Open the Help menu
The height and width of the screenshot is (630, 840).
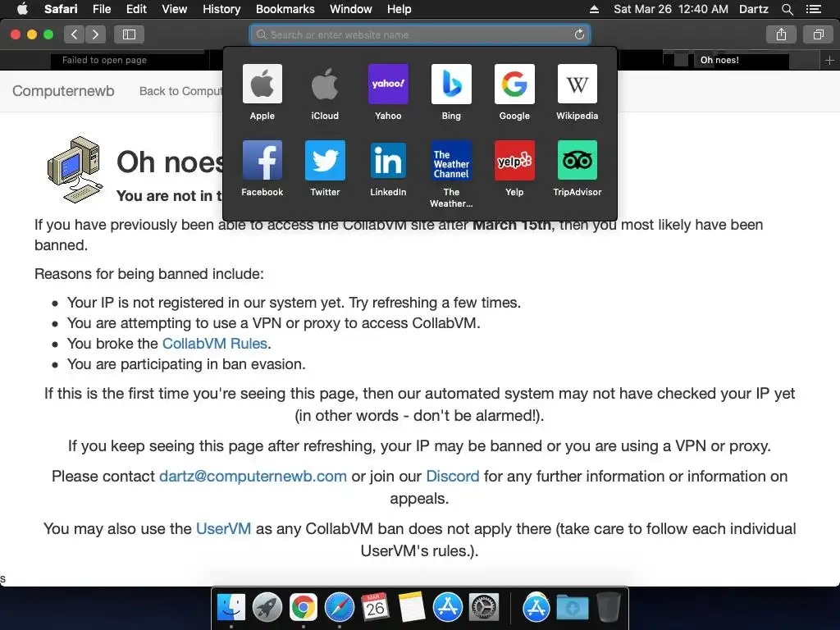tap(399, 9)
